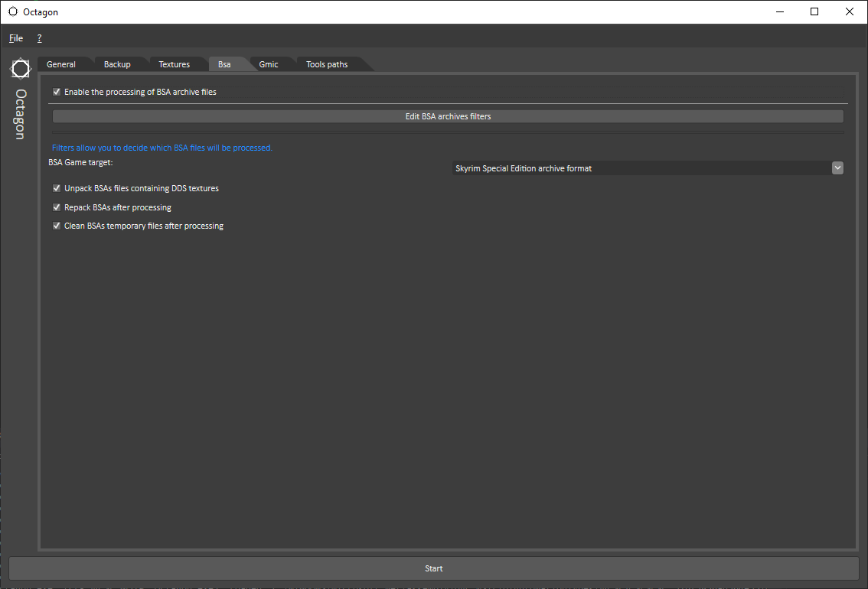Close the Octagon window
Viewport: 868px width, 589px height.
[x=850, y=11]
